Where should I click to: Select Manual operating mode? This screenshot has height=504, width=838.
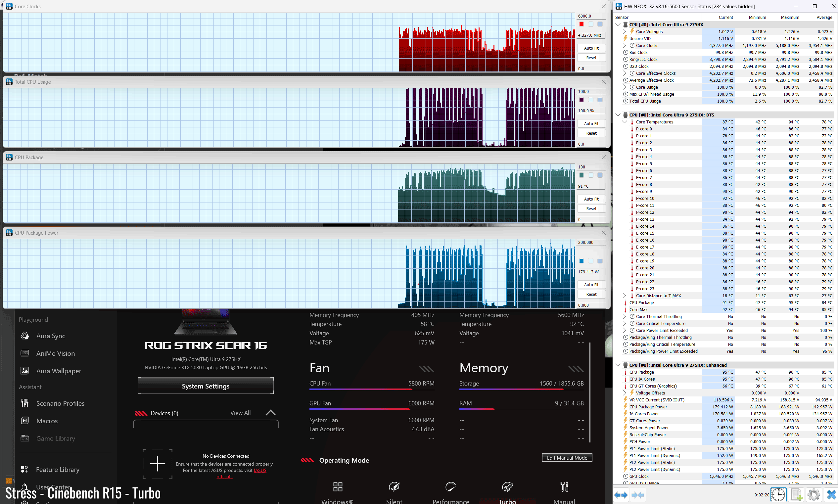[564, 492]
